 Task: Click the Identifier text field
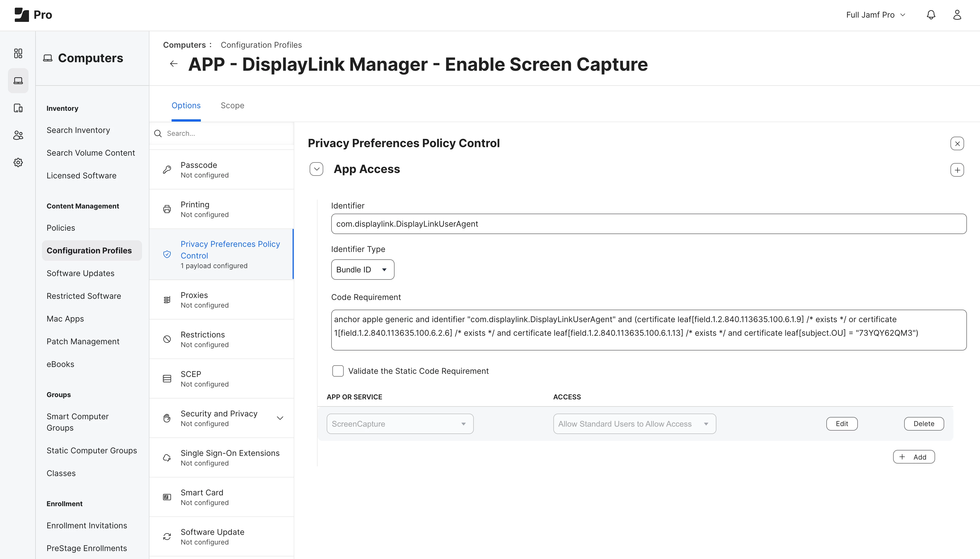coord(649,224)
